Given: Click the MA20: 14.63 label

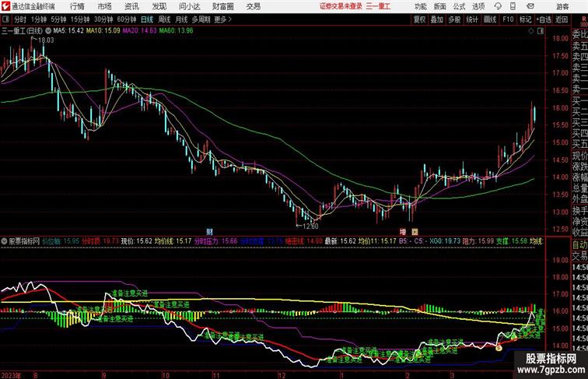Looking at the screenshot, I should point(139,31).
